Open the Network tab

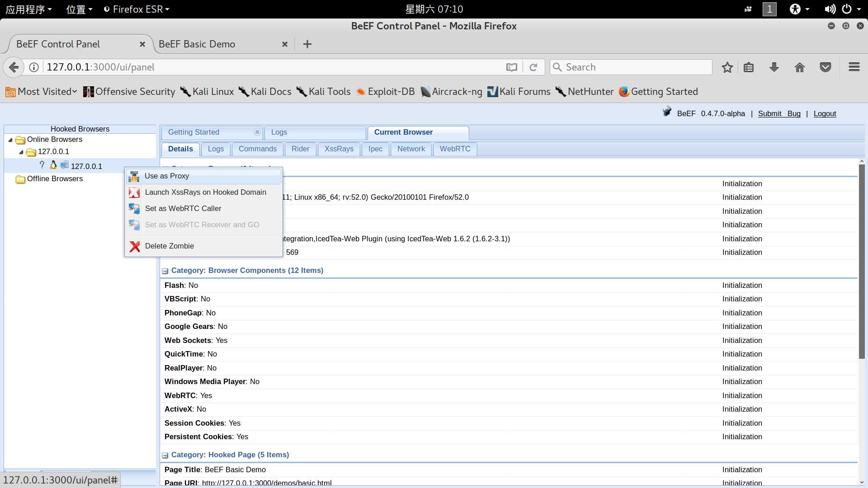[411, 149]
